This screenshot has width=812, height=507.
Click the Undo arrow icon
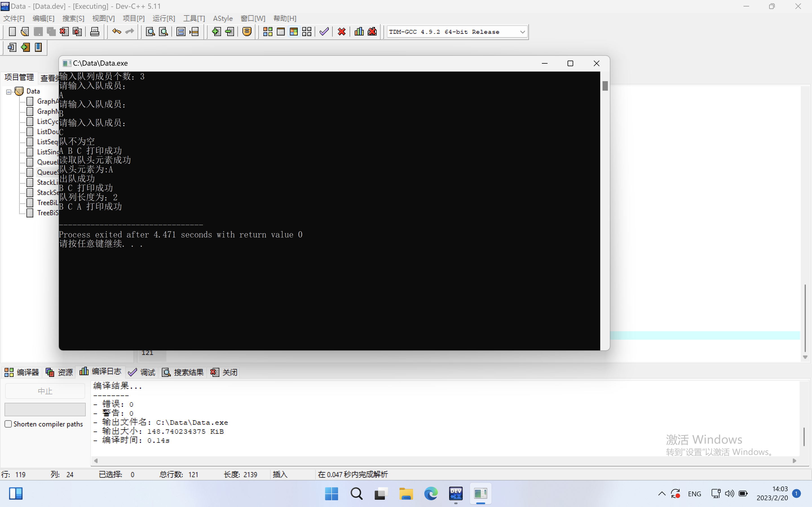point(116,32)
